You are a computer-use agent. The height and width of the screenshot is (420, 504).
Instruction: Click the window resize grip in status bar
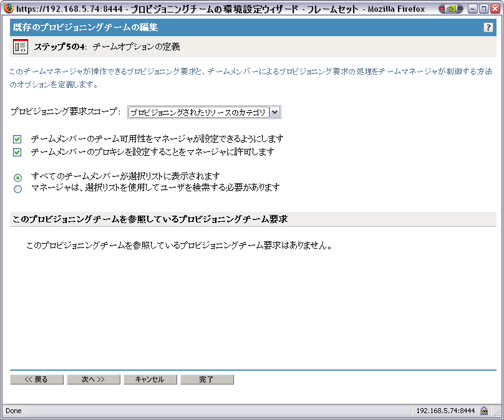tap(499, 414)
